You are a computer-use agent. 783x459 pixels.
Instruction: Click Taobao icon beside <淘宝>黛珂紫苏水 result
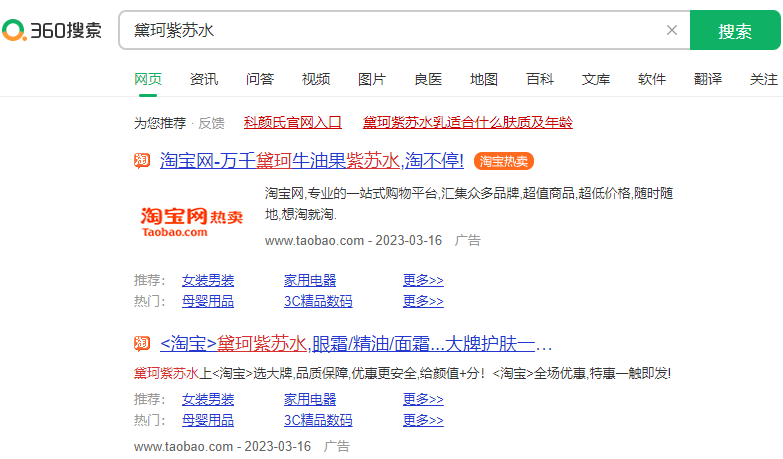[x=142, y=343]
